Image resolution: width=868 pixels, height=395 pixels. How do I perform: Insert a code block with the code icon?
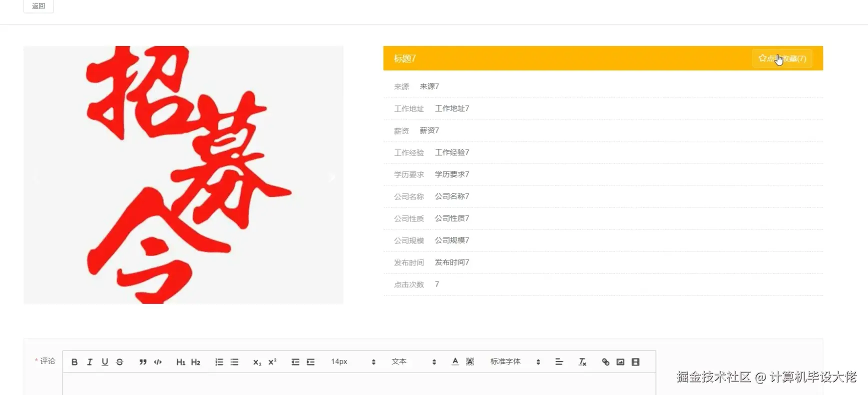click(x=158, y=362)
